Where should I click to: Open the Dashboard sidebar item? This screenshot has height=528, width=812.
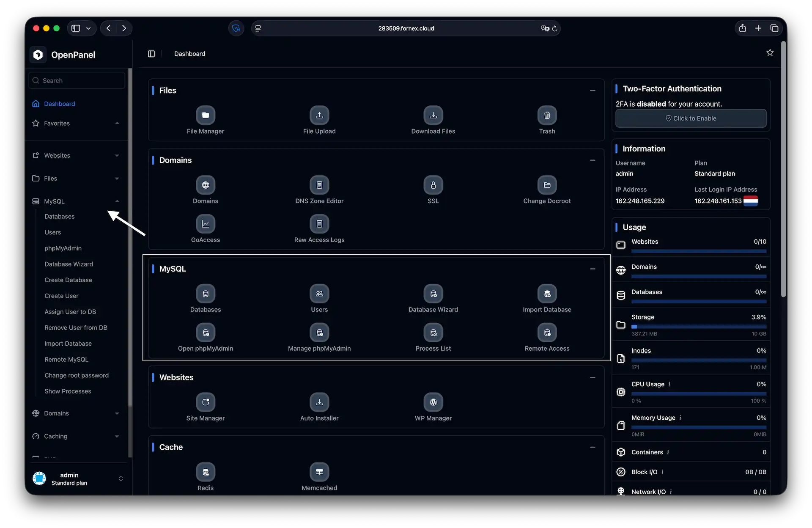pos(59,104)
